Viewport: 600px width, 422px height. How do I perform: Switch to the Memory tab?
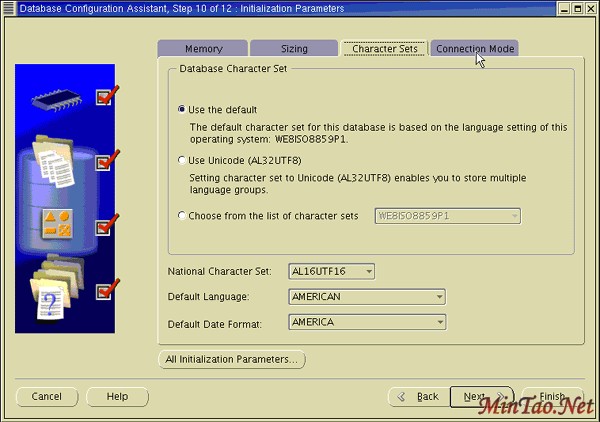[203, 49]
